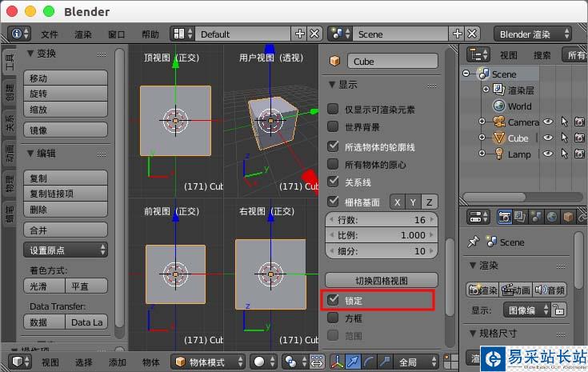The width and height of the screenshot is (588, 372).
Task: Open the Outliner editor type selector
Action: (478, 55)
